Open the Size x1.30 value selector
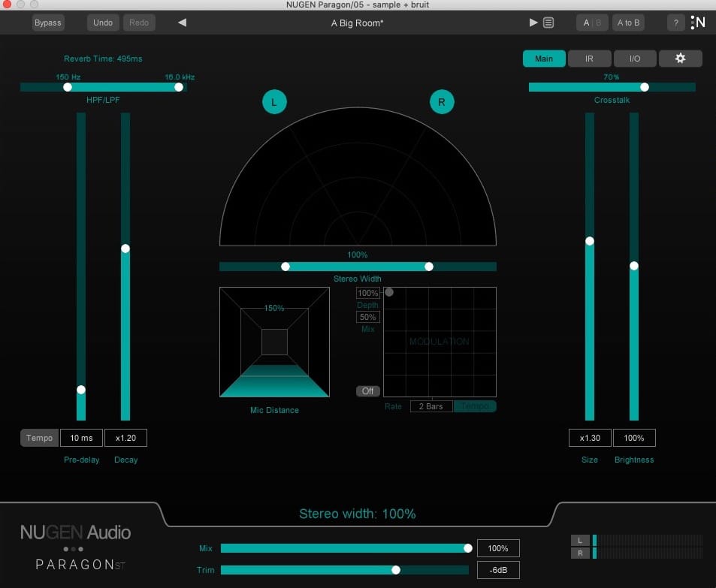The width and height of the screenshot is (716, 588). point(589,437)
